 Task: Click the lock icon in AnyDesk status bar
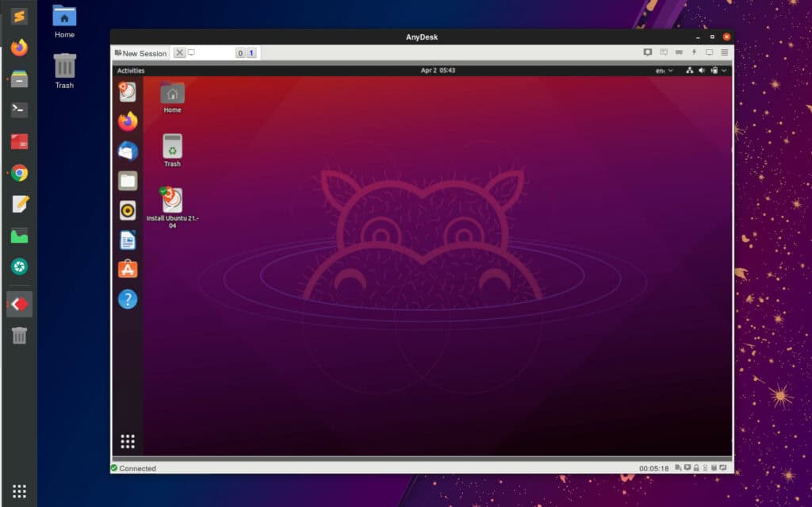tap(696, 467)
